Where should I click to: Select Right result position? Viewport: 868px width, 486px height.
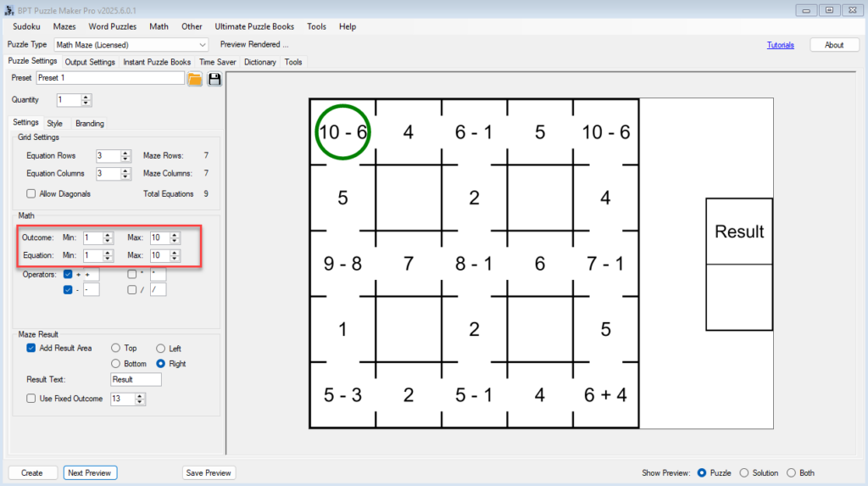(x=160, y=364)
